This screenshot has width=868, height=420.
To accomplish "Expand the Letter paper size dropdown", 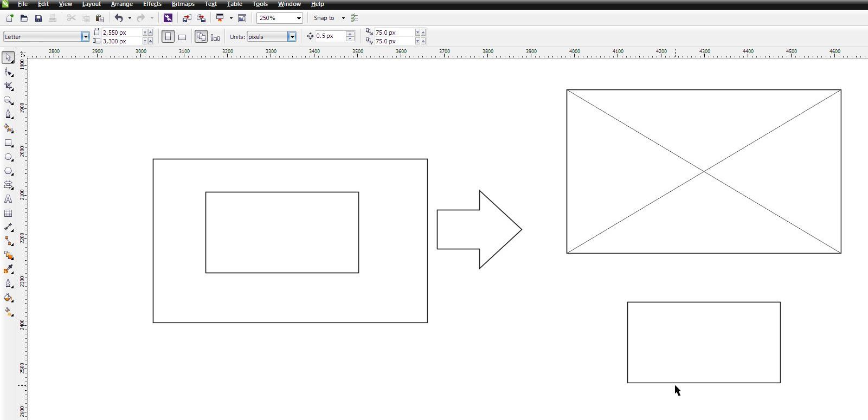I will point(85,37).
